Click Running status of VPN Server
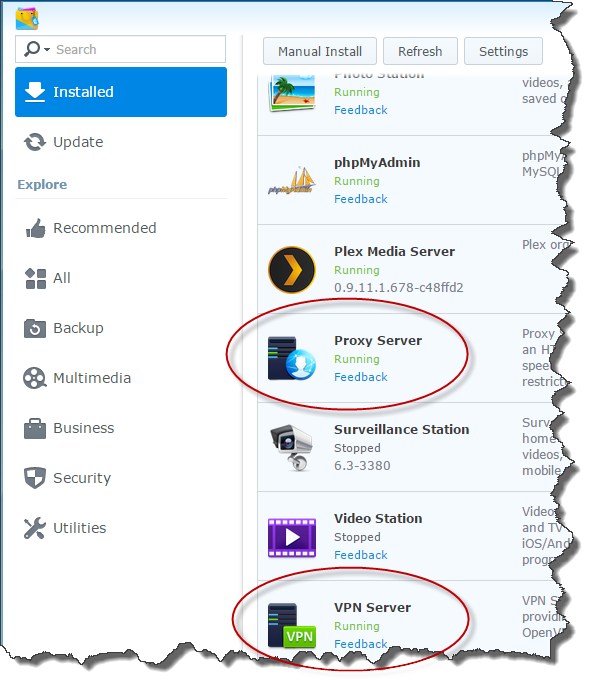The height and width of the screenshot is (688, 596). (356, 626)
